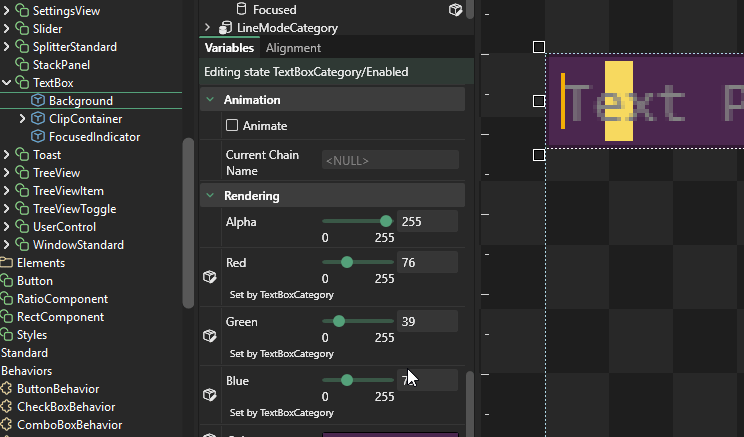This screenshot has width=744, height=437.
Task: Click the Background sprite icon in tree
Action: coord(38,101)
